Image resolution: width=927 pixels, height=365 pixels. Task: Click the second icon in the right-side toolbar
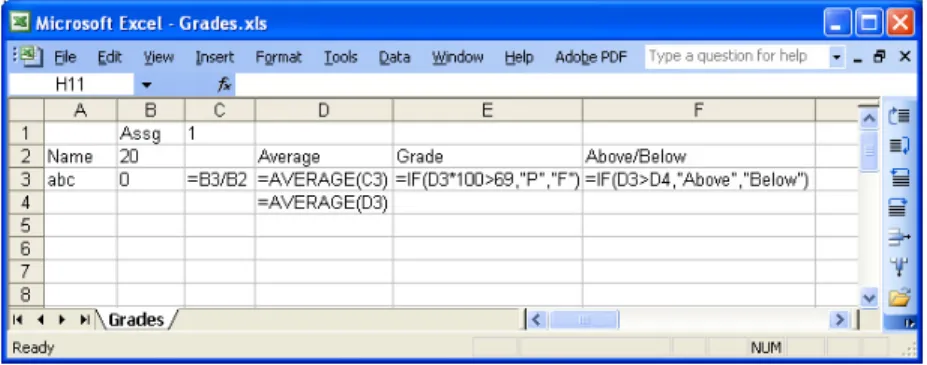[899, 146]
